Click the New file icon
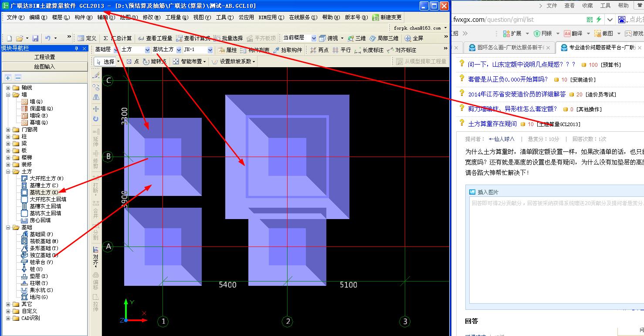The height and width of the screenshot is (336, 644). [x=9, y=38]
